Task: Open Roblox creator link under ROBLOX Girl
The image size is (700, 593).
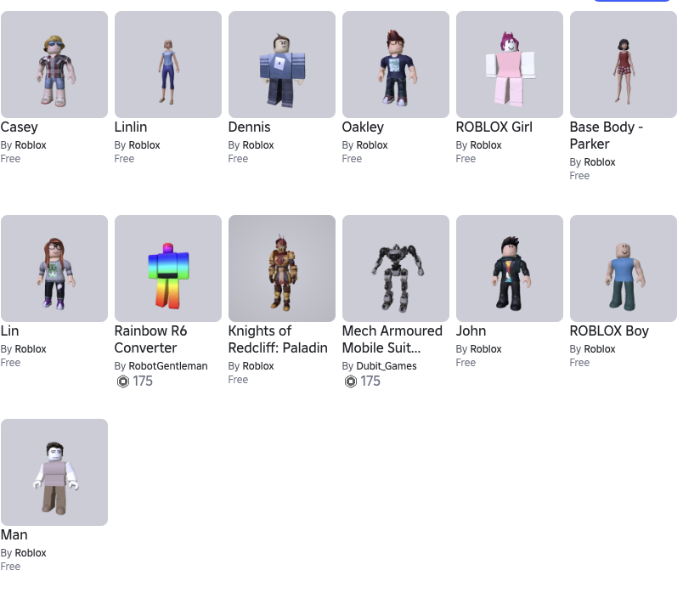Action: coord(486,145)
